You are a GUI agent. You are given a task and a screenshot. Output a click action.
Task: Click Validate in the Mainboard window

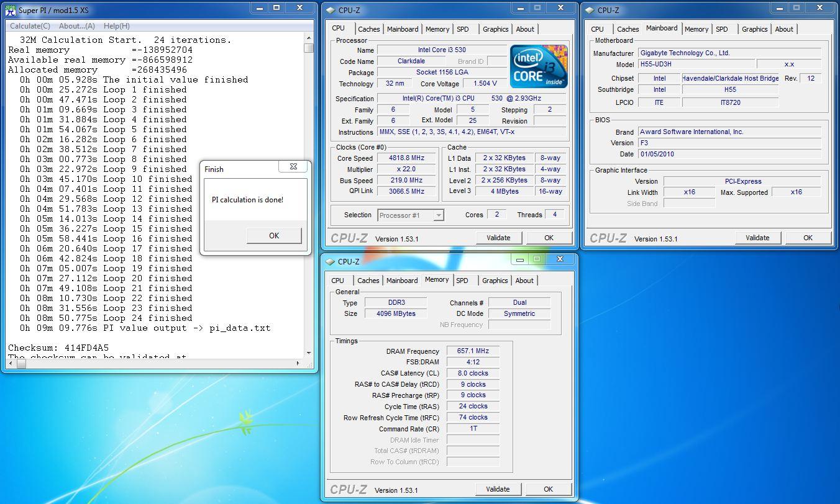[757, 238]
